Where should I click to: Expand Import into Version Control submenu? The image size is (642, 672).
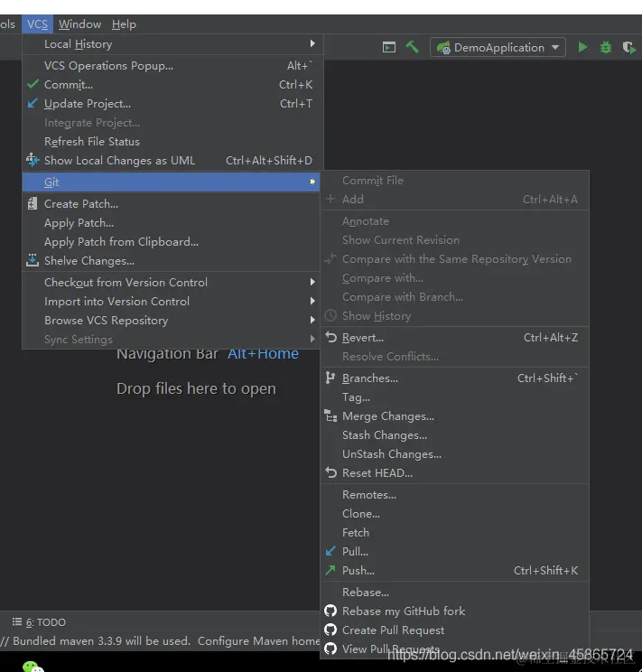[172, 301]
